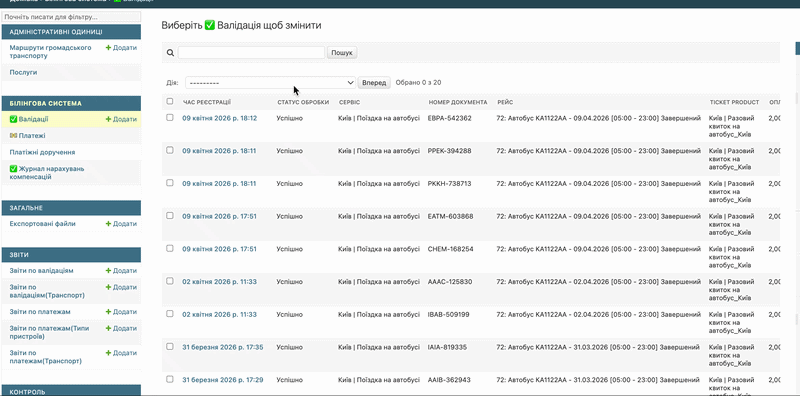Focus the sidebar filter input field
The width and height of the screenshot is (800, 396).
(x=71, y=17)
